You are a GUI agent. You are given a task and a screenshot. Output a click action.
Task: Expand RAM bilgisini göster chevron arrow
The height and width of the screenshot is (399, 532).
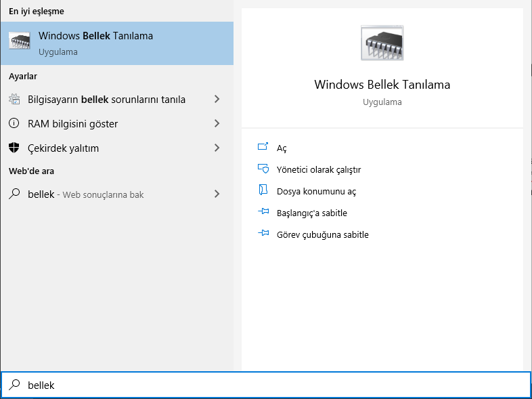217,123
